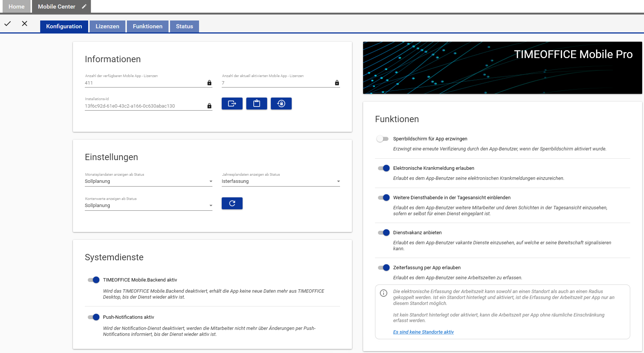Click the export Installations-Id button icon
The width and height of the screenshot is (644, 353).
(232, 104)
